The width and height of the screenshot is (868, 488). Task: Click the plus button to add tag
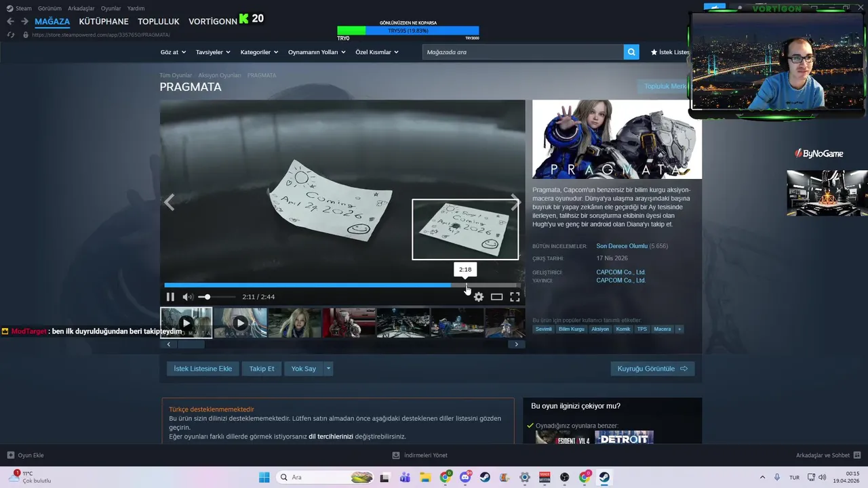(679, 329)
